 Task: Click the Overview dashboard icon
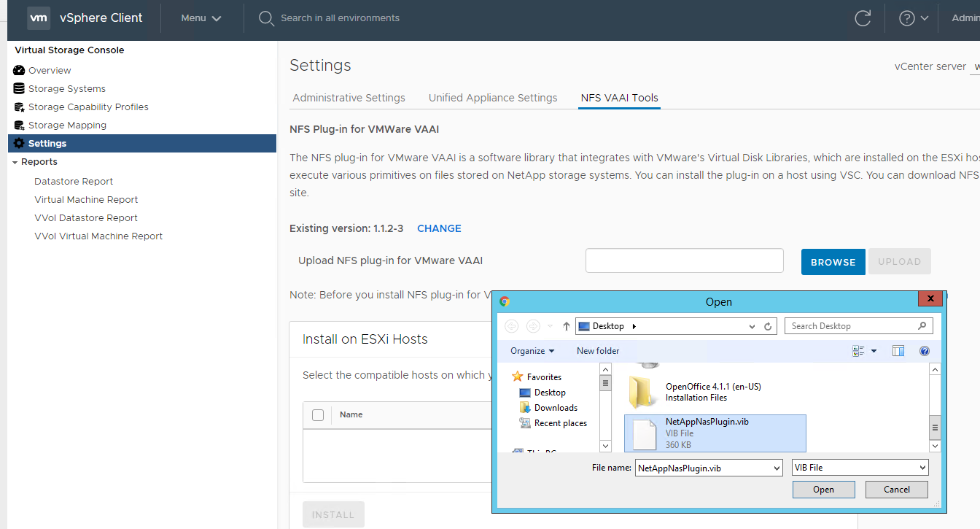coord(19,71)
